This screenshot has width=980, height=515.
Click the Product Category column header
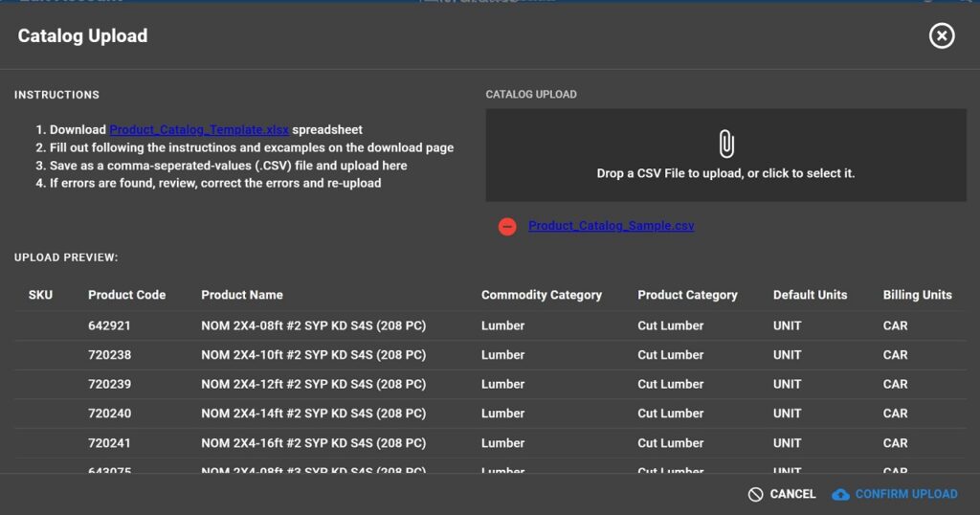pos(687,295)
